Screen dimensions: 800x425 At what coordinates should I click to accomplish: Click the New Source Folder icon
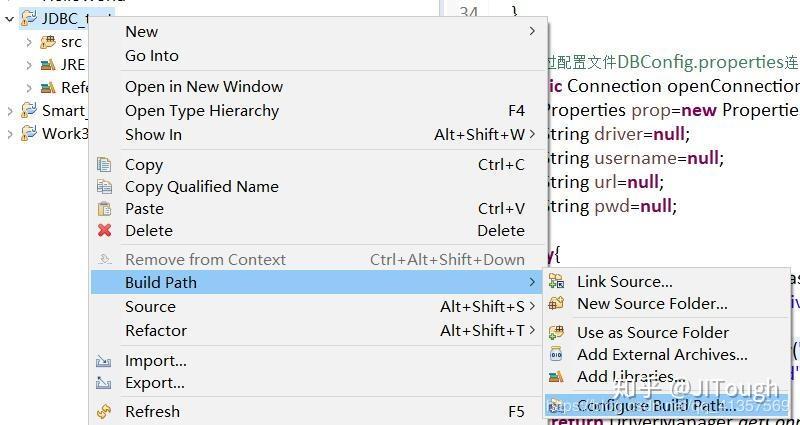click(x=557, y=303)
